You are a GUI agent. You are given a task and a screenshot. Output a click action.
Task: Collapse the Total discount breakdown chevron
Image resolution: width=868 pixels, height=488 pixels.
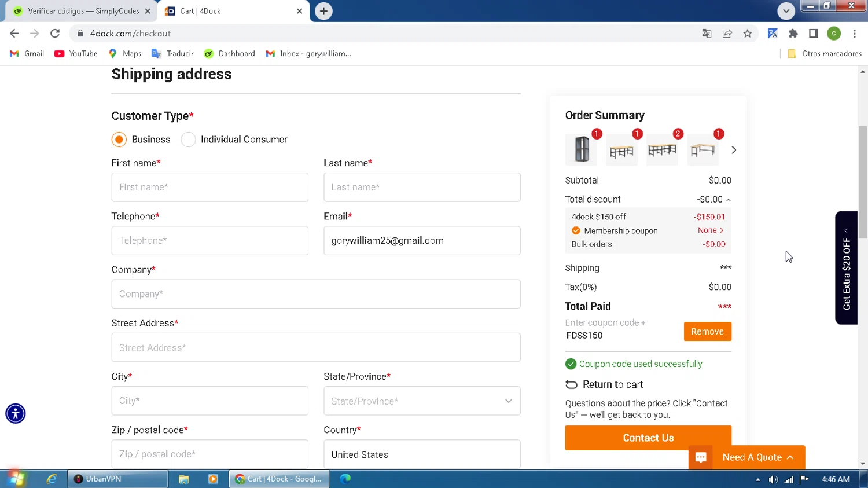tap(729, 200)
